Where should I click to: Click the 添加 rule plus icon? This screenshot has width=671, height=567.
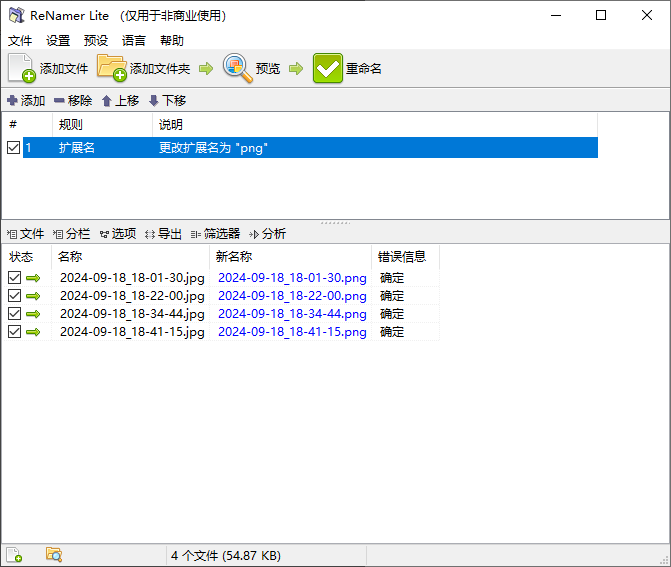(x=12, y=101)
